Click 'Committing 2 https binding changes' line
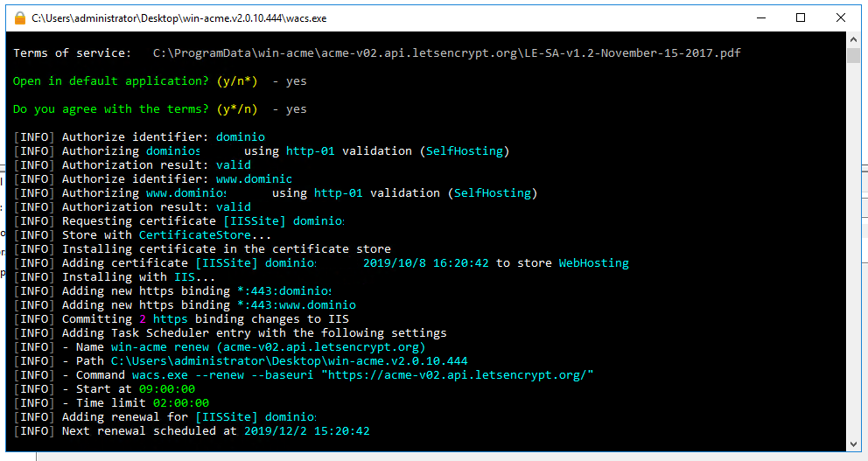Screen dimensions: 868x461 181,318
